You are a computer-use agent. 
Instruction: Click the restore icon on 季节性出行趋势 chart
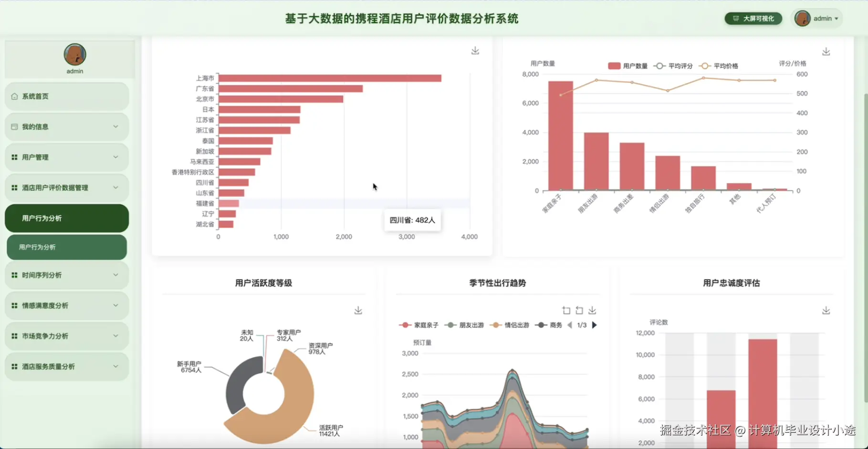click(579, 310)
